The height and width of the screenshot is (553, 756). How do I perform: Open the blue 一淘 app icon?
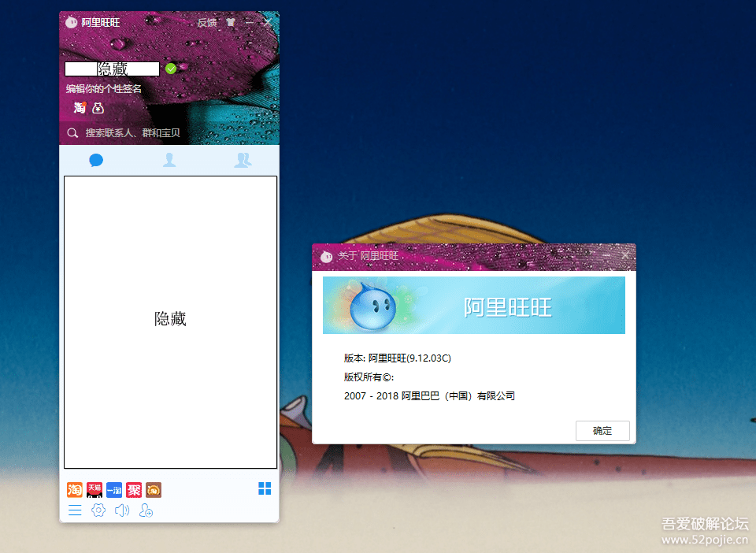tap(114, 490)
